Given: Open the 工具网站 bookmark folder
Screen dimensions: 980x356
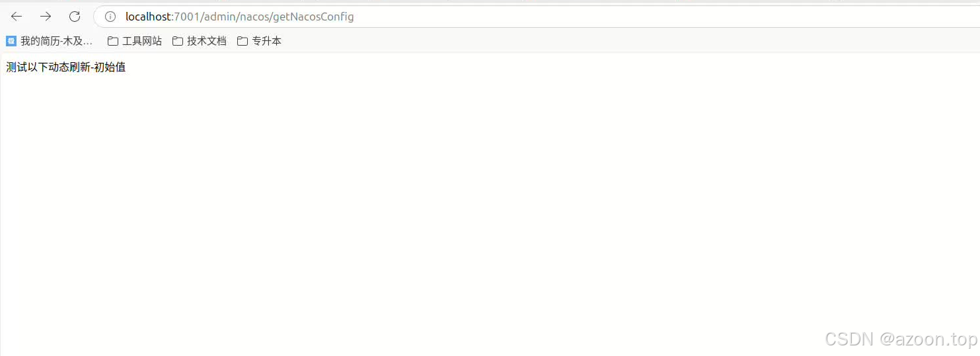Looking at the screenshot, I should pos(135,41).
